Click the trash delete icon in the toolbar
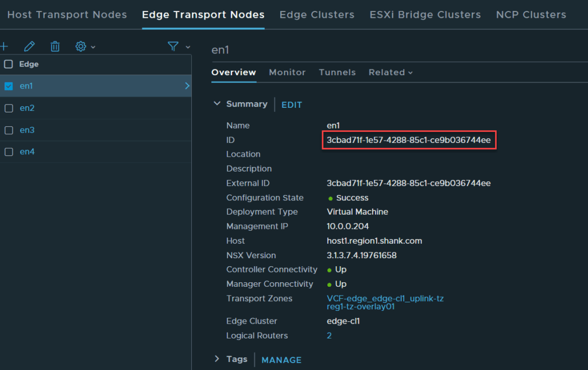Viewport: 588px width, 370px height. pyautogui.click(x=55, y=46)
